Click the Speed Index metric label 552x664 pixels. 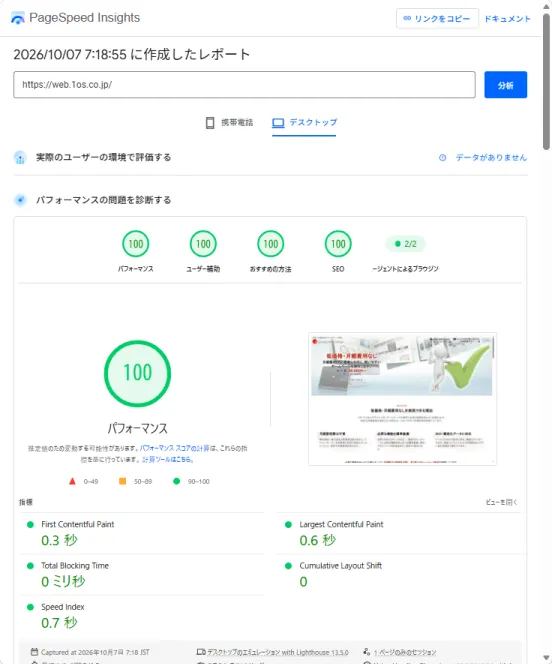(63, 607)
